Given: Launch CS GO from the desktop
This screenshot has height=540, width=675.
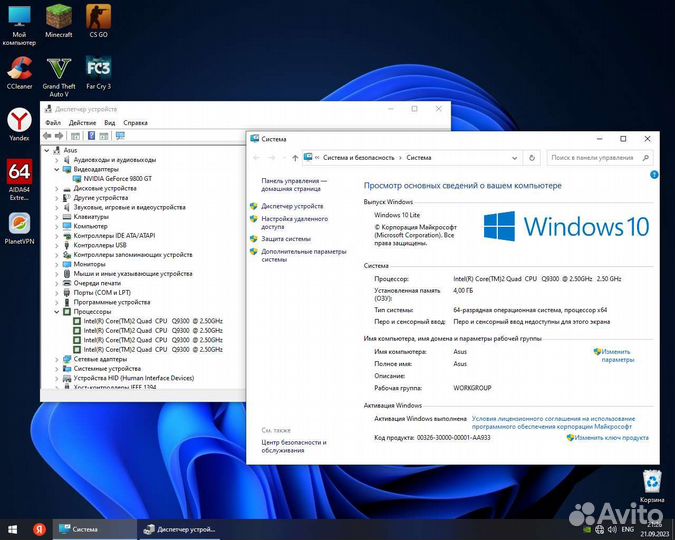Looking at the screenshot, I should [x=99, y=21].
